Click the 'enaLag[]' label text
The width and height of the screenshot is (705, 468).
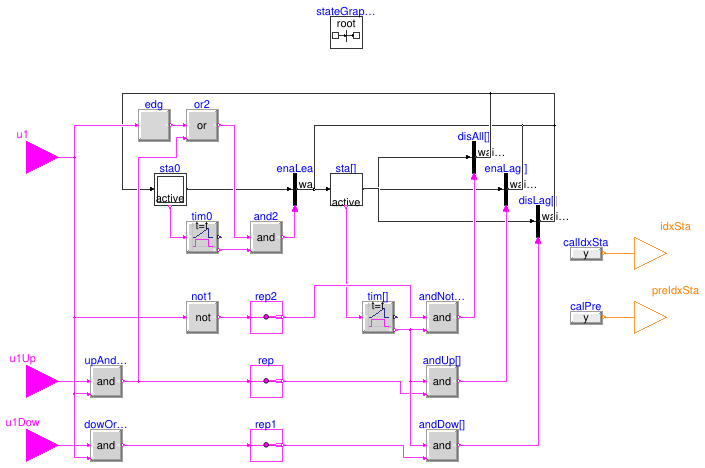[x=505, y=169]
